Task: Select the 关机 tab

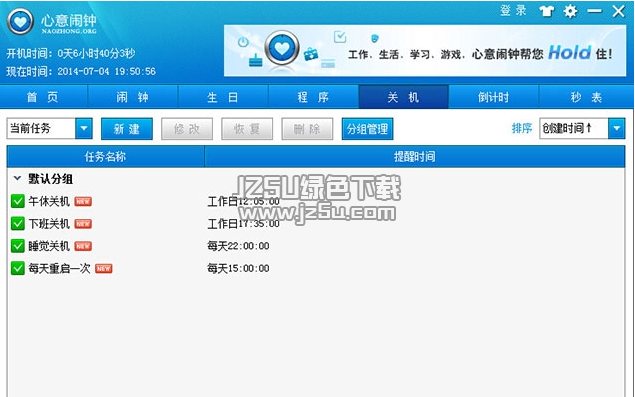Action: 403,97
